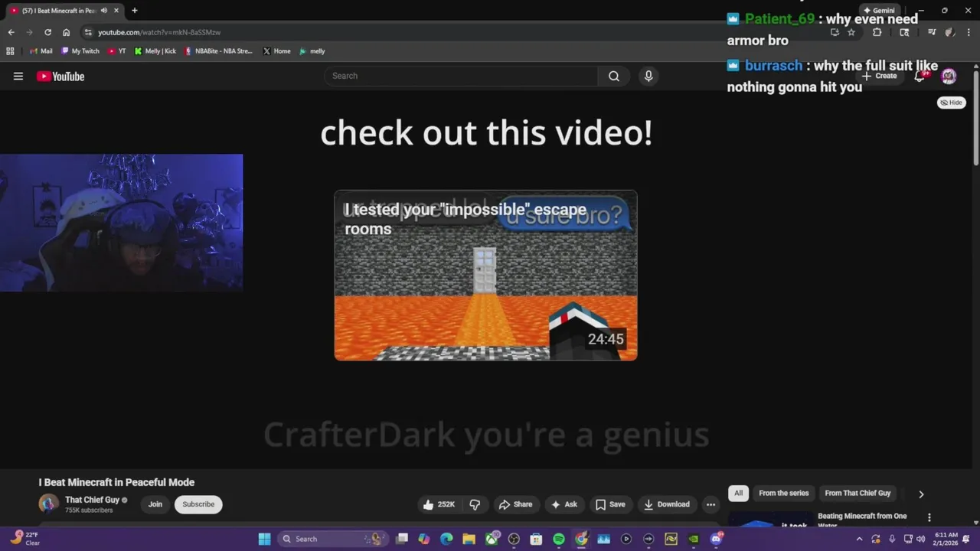This screenshot has height=551, width=980.
Task: Open Discord from the taskbar
Action: (x=716, y=539)
